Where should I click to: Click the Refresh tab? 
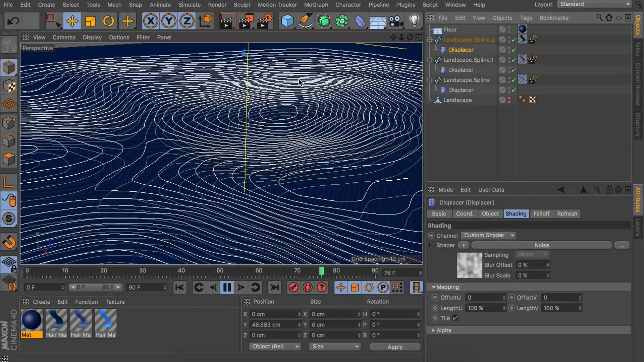(567, 214)
